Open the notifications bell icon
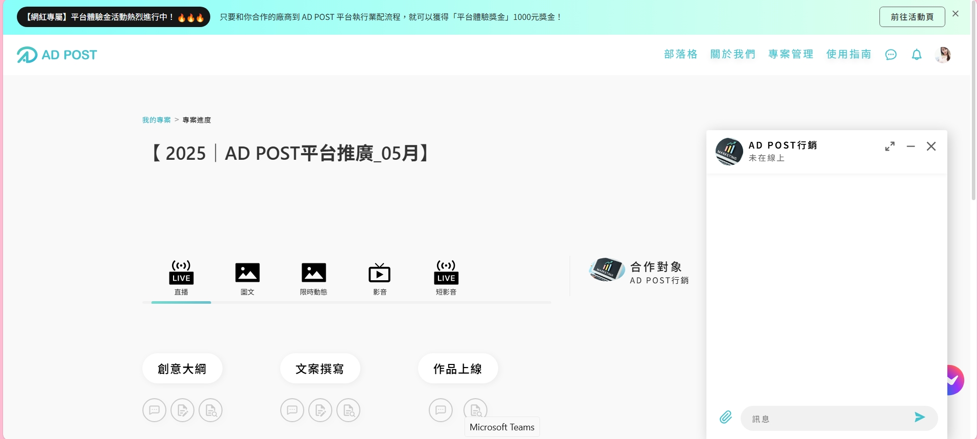 (x=917, y=55)
